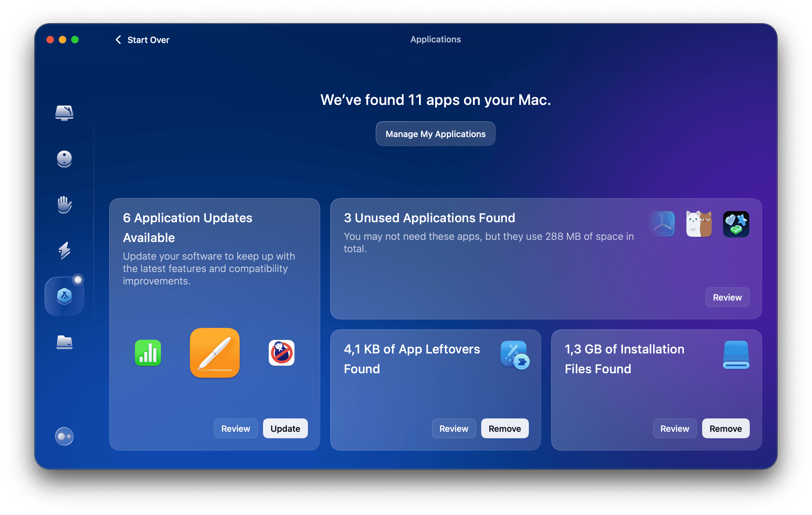Click the Numbers app icon
Viewport: 812px width, 515px height.
(x=148, y=353)
